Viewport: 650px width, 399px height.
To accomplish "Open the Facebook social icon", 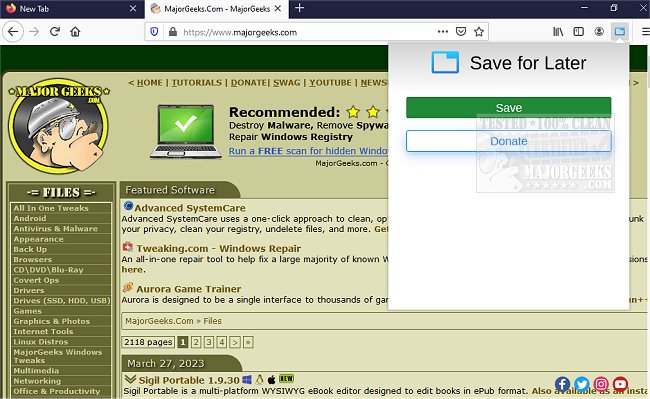I will [563, 384].
